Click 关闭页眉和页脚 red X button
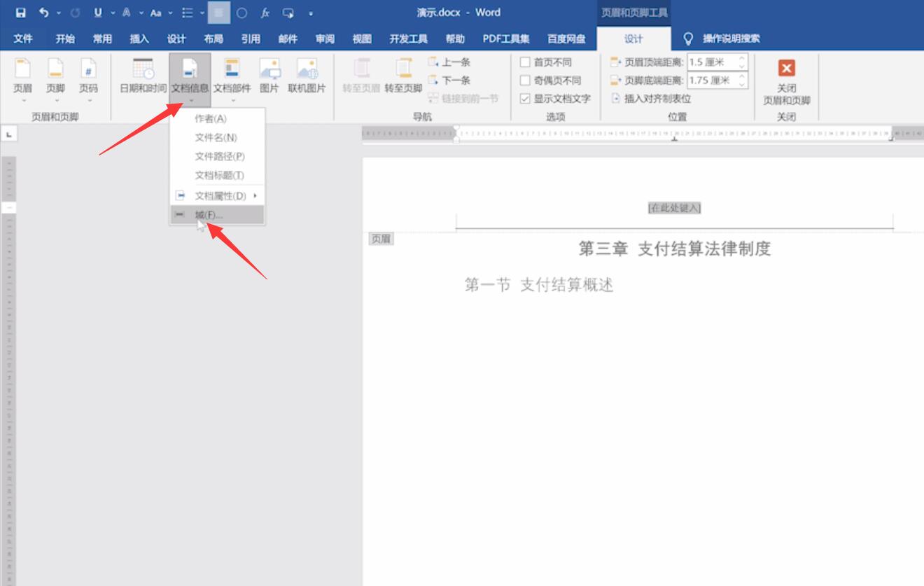924x586 pixels. tap(787, 83)
